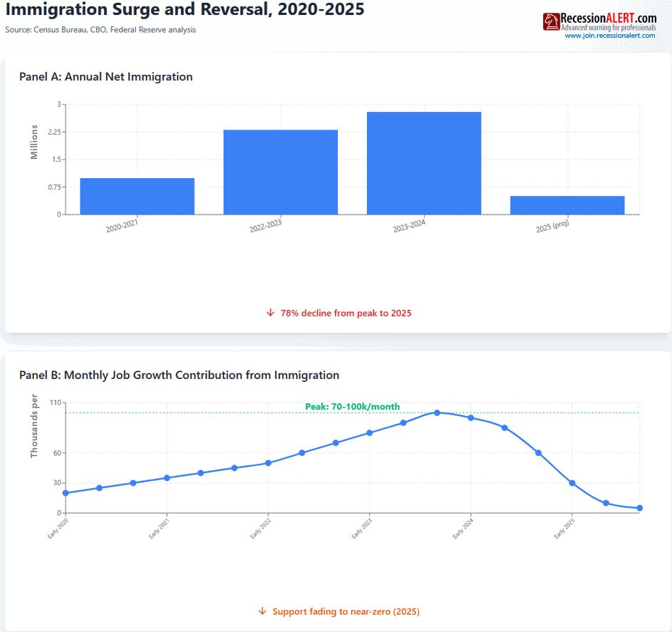Click the green Peak: 70-100k/month label

pyautogui.click(x=352, y=407)
